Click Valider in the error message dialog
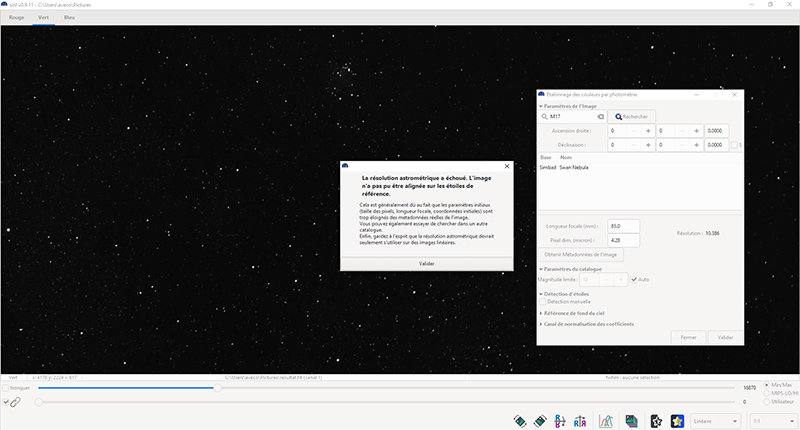Image resolution: width=800 pixels, height=430 pixels. [427, 264]
